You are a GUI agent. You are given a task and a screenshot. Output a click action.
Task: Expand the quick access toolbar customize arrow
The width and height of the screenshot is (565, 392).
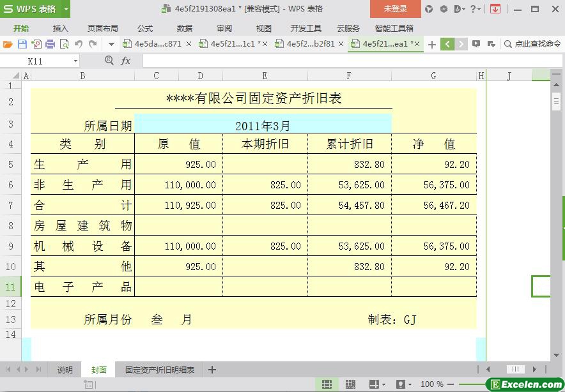click(x=111, y=44)
